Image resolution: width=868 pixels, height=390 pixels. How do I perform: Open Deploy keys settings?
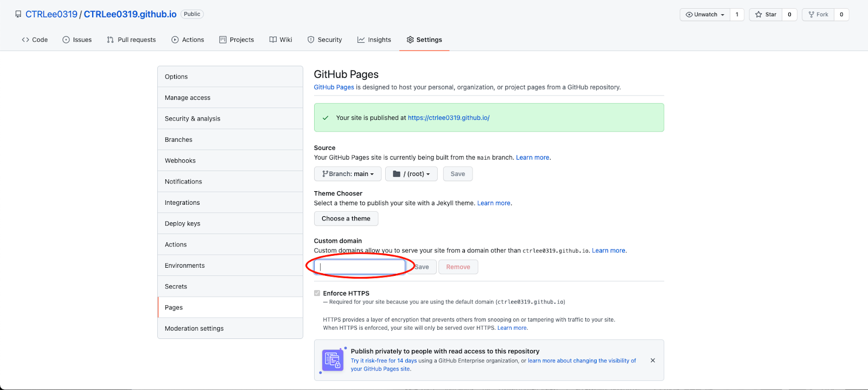[230, 223]
